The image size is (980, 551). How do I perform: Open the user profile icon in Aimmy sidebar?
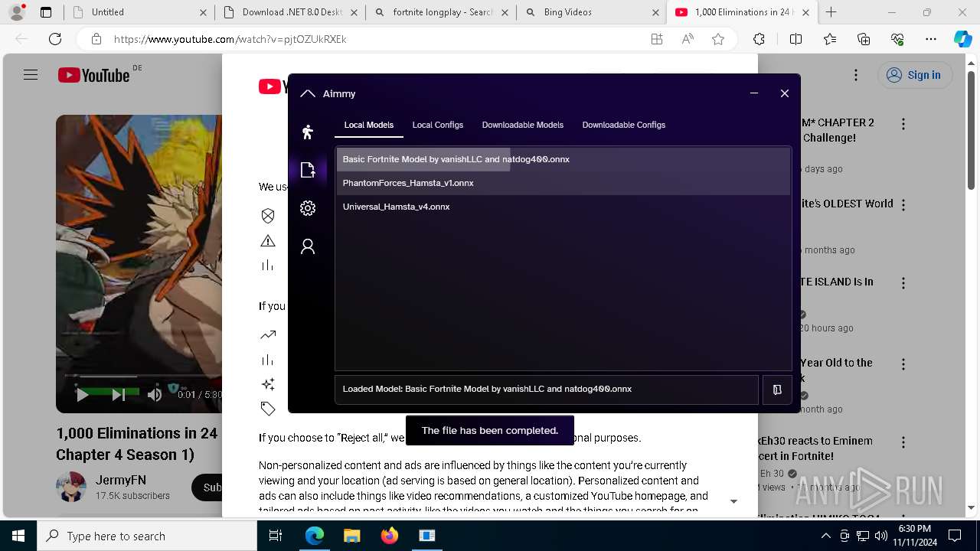click(308, 246)
